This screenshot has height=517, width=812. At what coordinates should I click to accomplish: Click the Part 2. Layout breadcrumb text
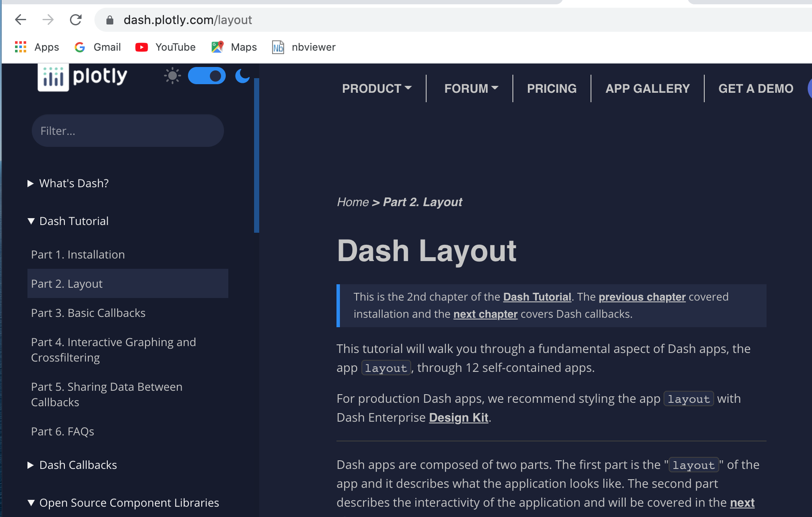point(423,202)
